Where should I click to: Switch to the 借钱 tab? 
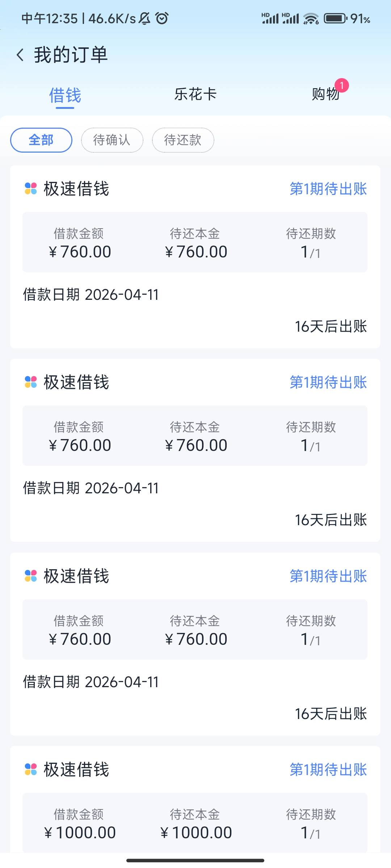[x=65, y=95]
